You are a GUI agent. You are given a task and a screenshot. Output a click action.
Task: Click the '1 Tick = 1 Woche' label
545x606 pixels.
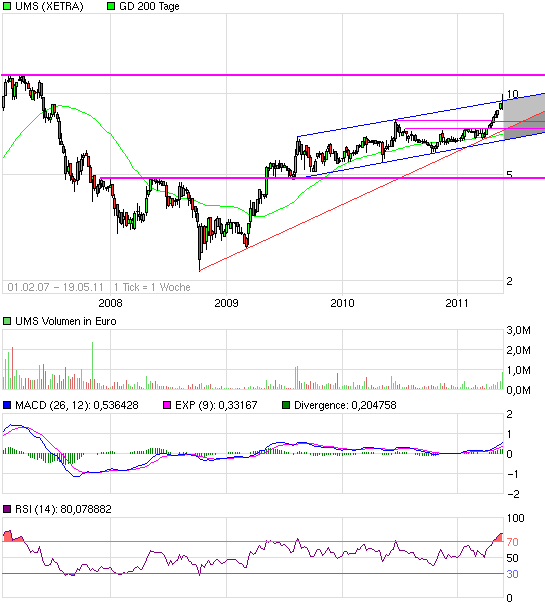pos(152,287)
